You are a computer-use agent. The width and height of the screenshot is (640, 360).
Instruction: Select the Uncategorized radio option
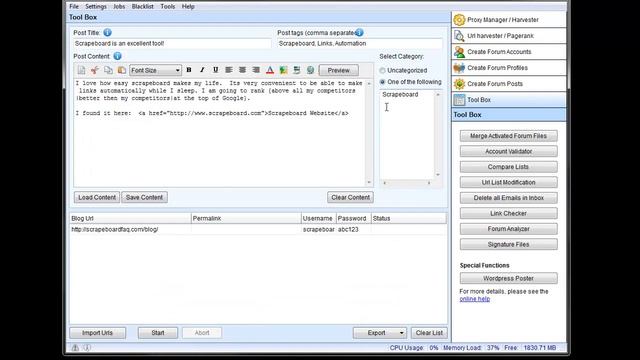pos(382,71)
